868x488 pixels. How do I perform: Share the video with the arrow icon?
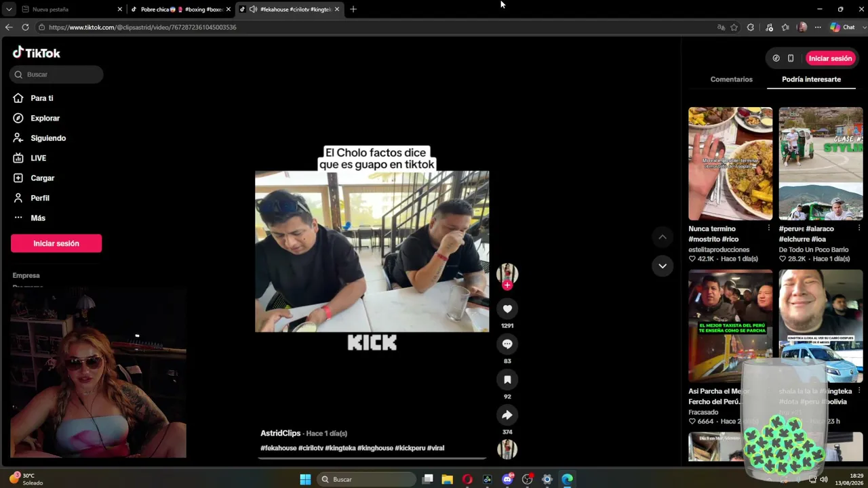(507, 415)
